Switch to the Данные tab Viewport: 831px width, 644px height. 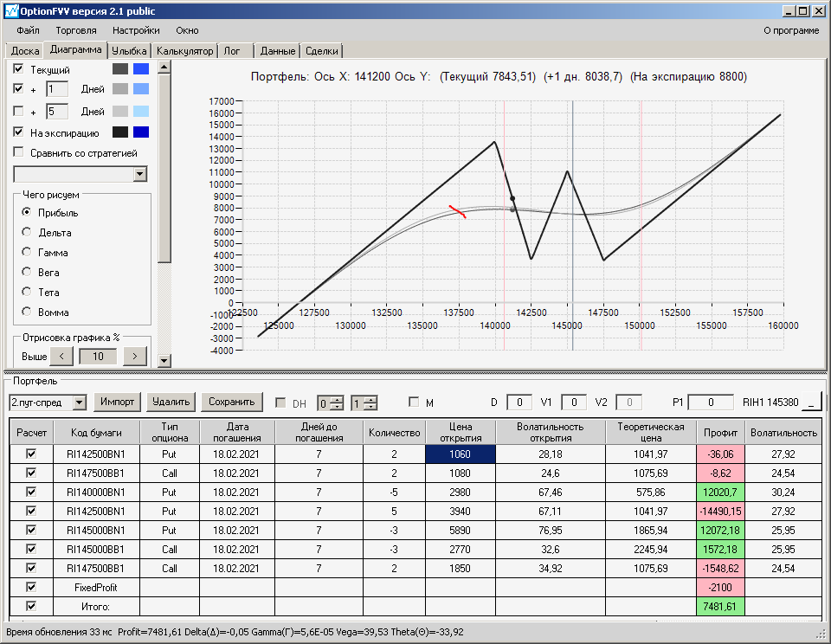pos(278,51)
